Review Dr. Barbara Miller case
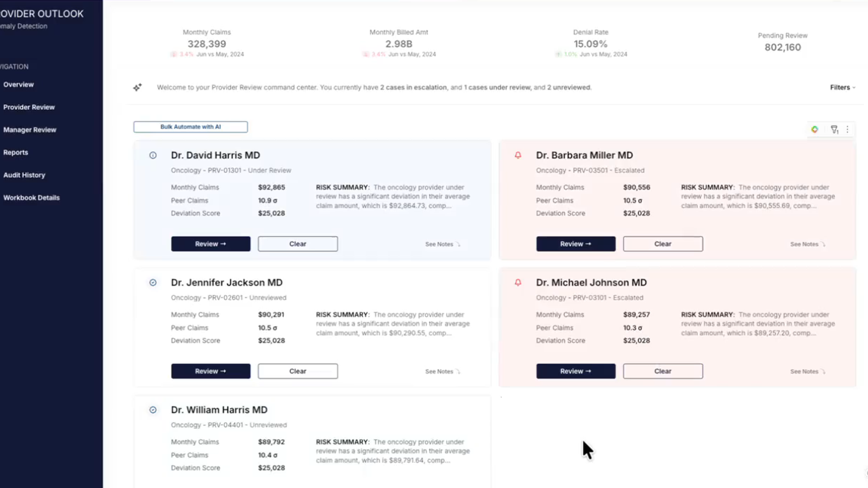Screen dimensions: 868x488 click(576, 244)
